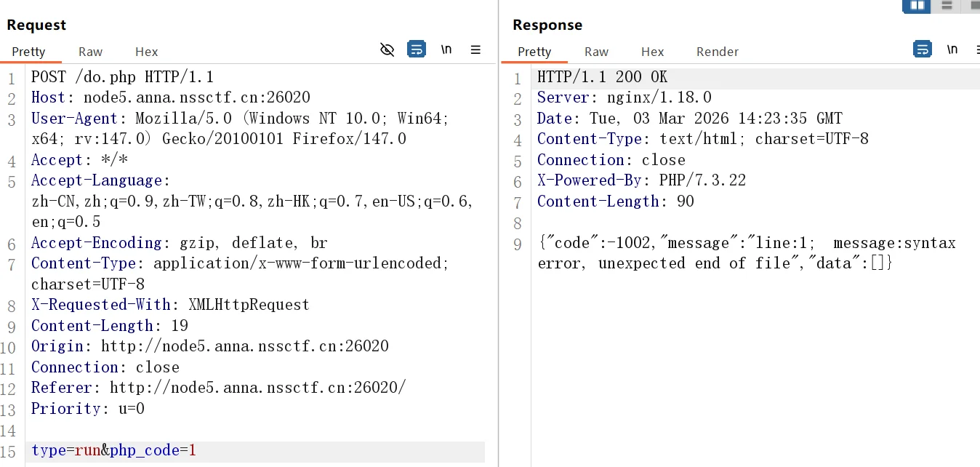The width and height of the screenshot is (980, 467).
Task: Click the type=run&php_code=1 request body line
Action: [x=114, y=451]
